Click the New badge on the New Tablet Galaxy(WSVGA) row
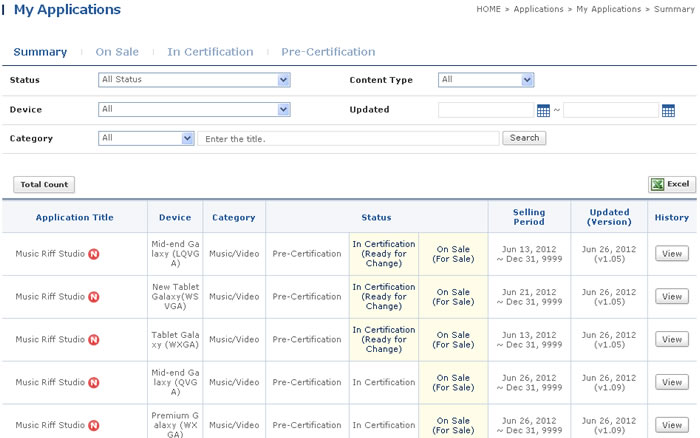This screenshot has width=700, height=438. [x=94, y=297]
